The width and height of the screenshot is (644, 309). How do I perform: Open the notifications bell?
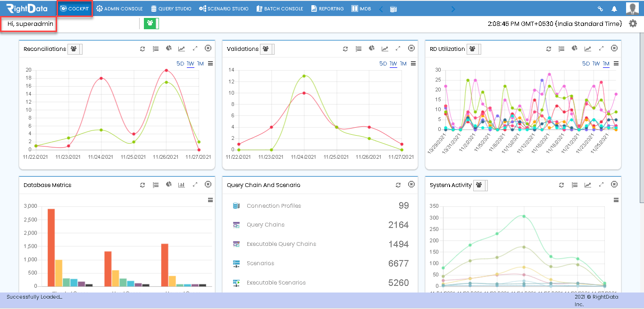point(614,8)
